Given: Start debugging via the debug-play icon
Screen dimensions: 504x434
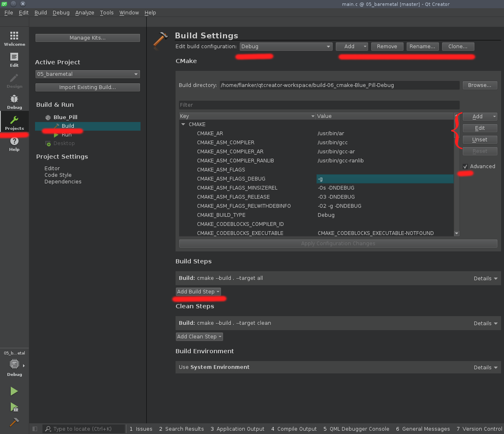Looking at the screenshot, I should point(14,407).
